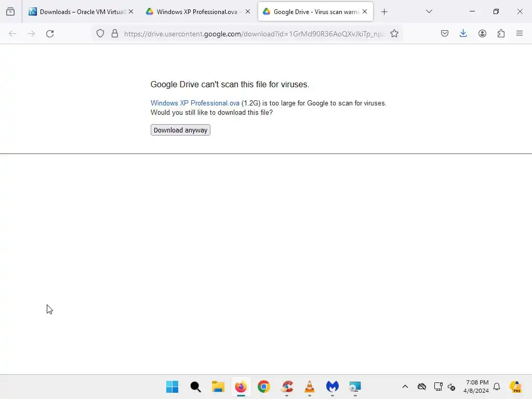Click the URL address field
Screen dimensions: 532x399
pos(254,34)
